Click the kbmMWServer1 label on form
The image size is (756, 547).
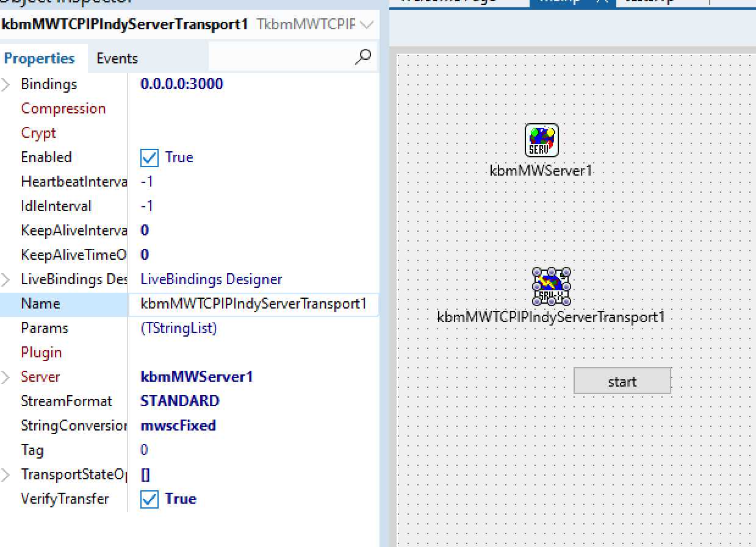pyautogui.click(x=541, y=171)
